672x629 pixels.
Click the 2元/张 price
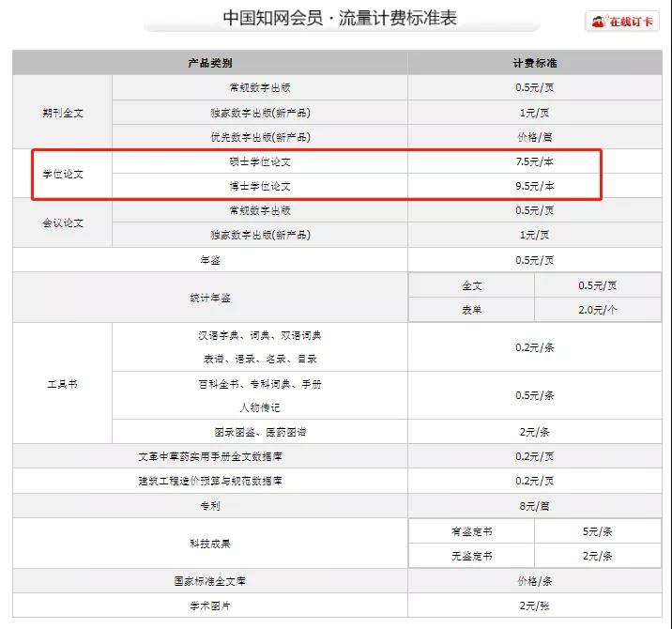[x=535, y=606]
